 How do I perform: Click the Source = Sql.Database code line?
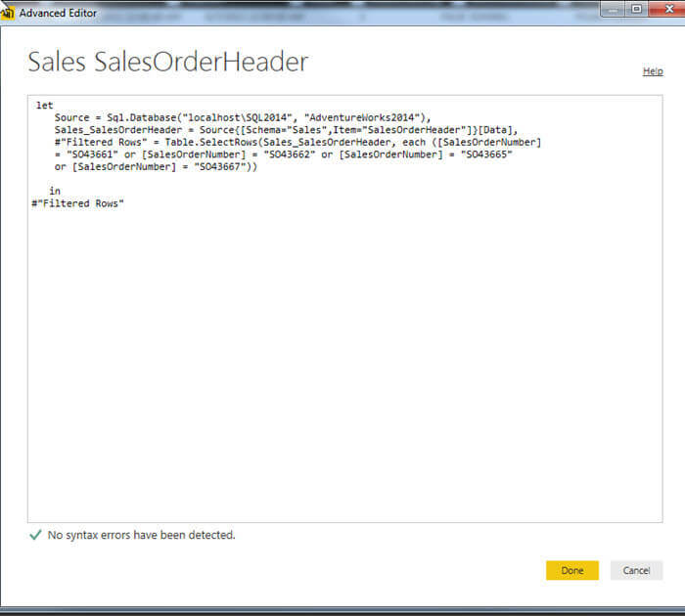(243, 117)
